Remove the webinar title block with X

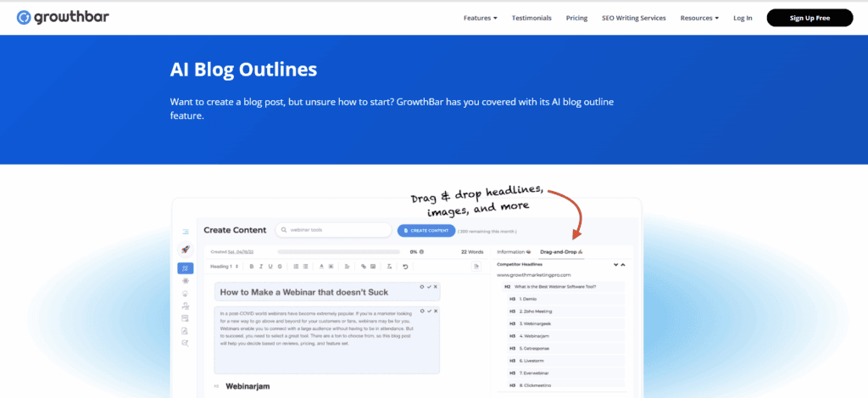click(436, 287)
